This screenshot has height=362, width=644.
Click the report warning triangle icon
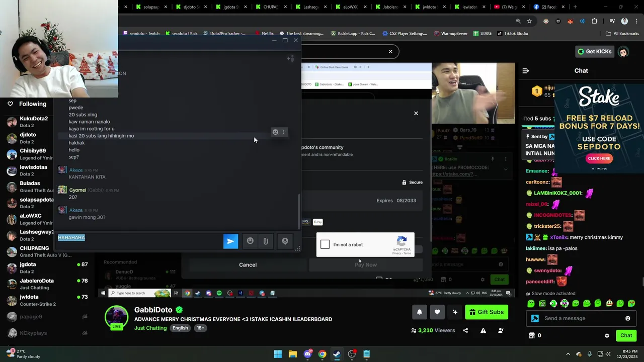[x=483, y=330]
